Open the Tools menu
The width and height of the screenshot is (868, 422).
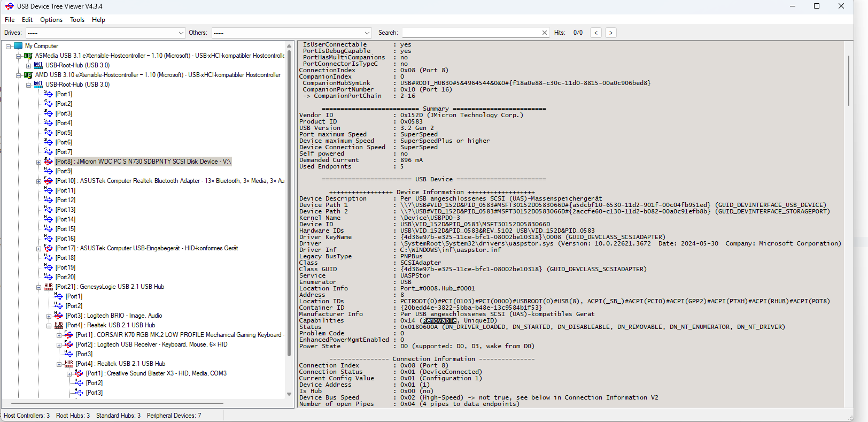coord(77,20)
